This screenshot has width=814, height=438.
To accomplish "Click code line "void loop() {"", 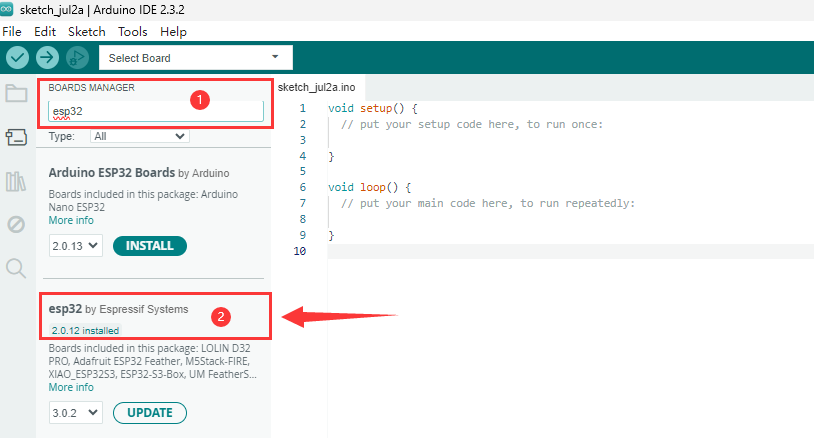I will click(x=370, y=187).
